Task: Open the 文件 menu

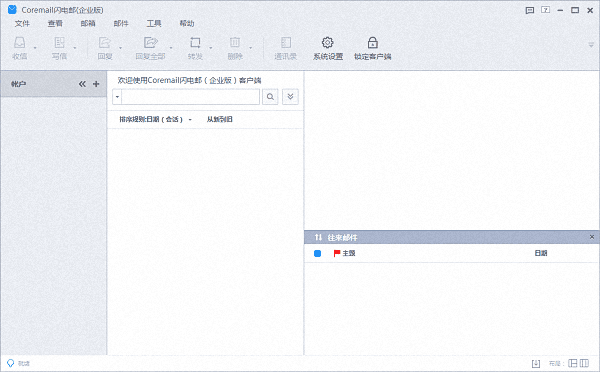Action: (22, 23)
